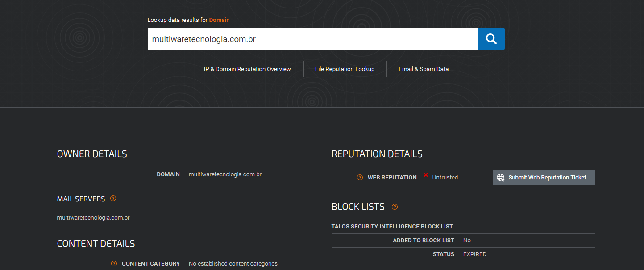Focus the domain lookup search field
Image resolution: width=644 pixels, height=270 pixels.
point(313,39)
